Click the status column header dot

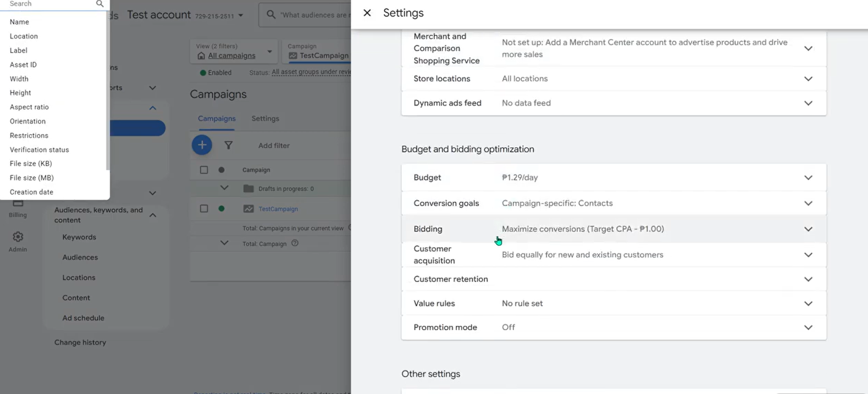click(x=221, y=170)
